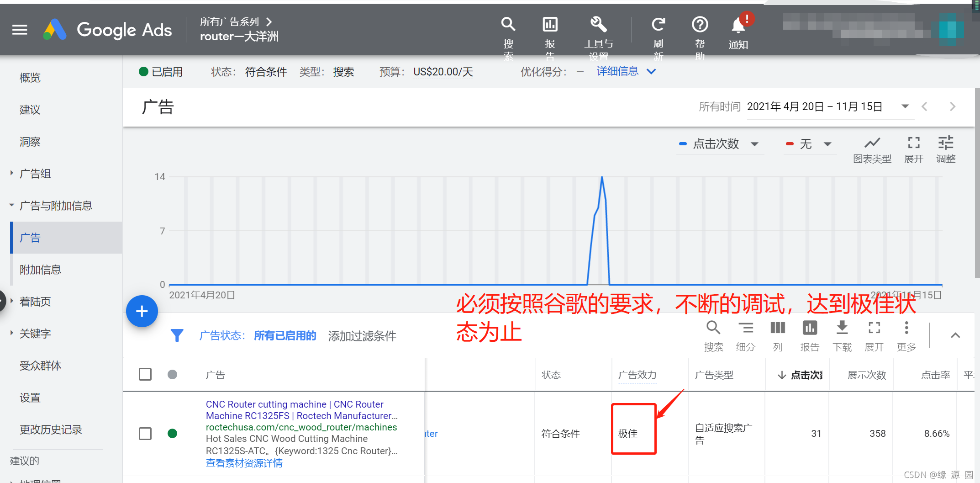Click the refresh icon
This screenshot has width=980, height=483.
click(x=658, y=24)
